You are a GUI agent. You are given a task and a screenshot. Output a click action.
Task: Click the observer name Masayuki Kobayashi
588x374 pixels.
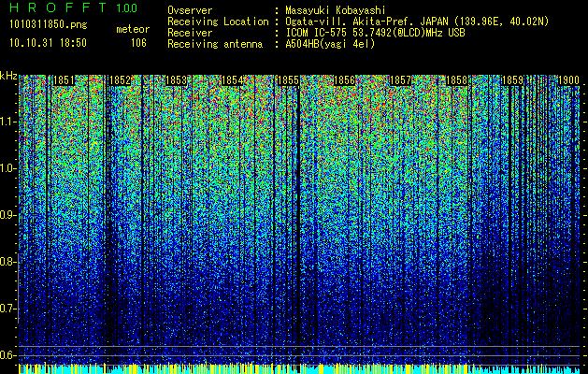(336, 10)
